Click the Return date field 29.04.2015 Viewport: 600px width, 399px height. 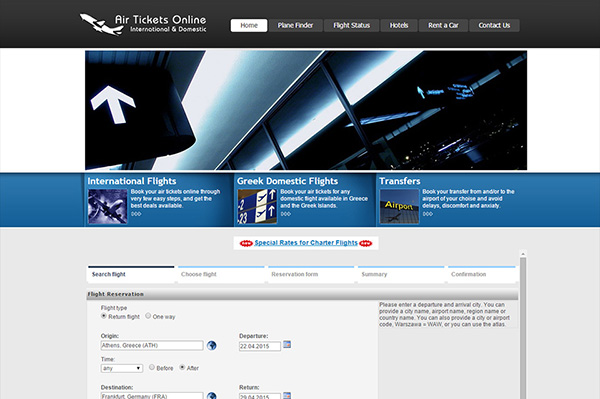point(260,396)
